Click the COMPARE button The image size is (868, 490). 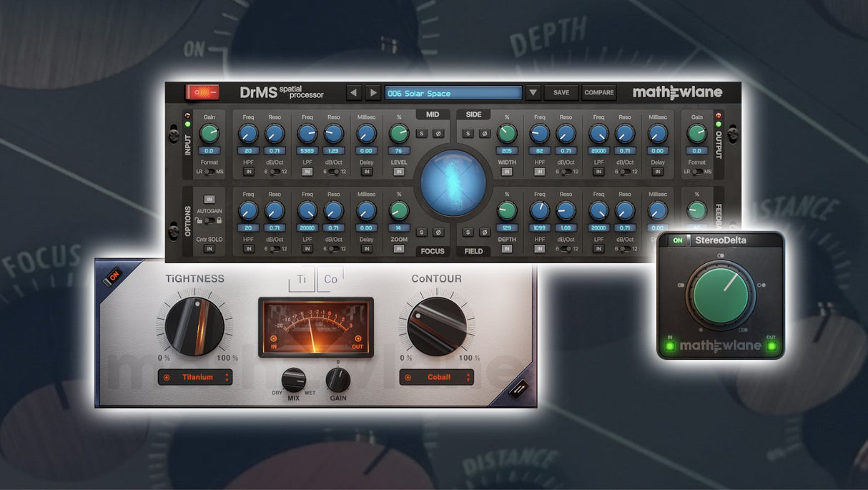tap(598, 93)
